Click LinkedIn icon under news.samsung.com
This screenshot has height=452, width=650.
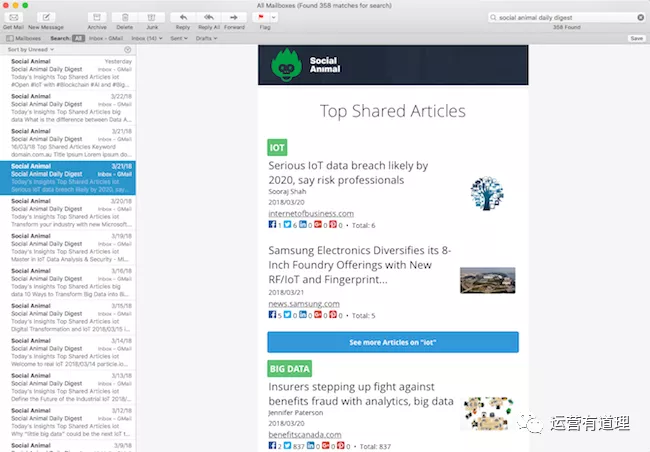click(303, 315)
